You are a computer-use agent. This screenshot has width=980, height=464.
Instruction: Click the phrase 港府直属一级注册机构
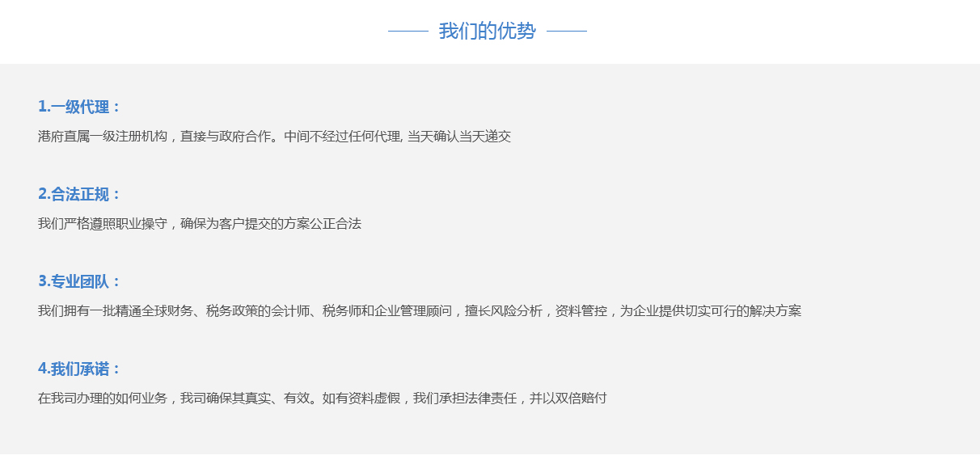pyautogui.click(x=102, y=137)
